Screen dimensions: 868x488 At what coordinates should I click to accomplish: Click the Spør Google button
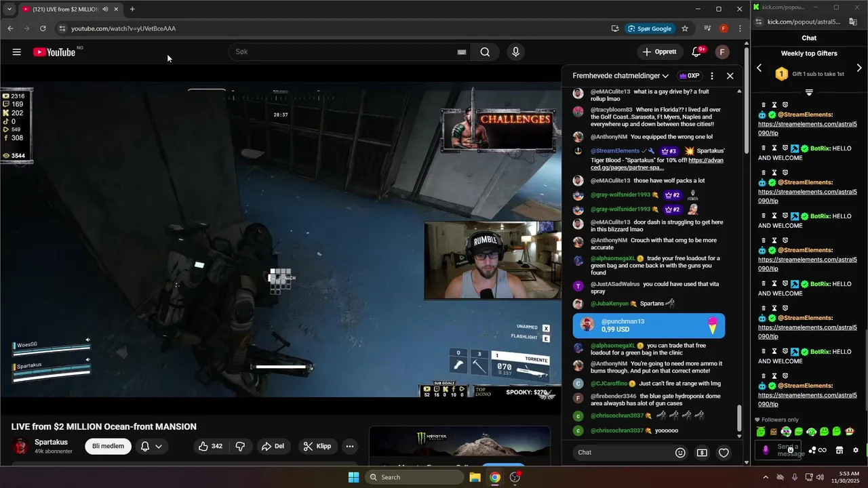[650, 28]
